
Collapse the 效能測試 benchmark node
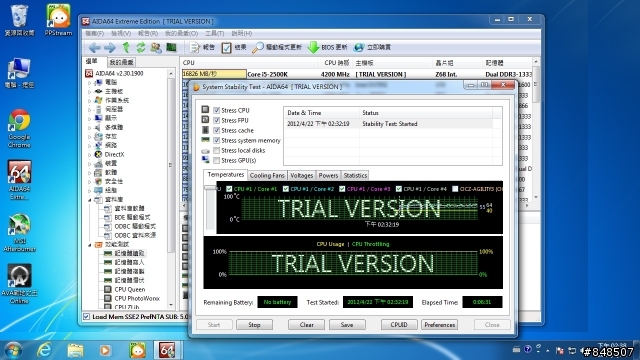(x=90, y=244)
